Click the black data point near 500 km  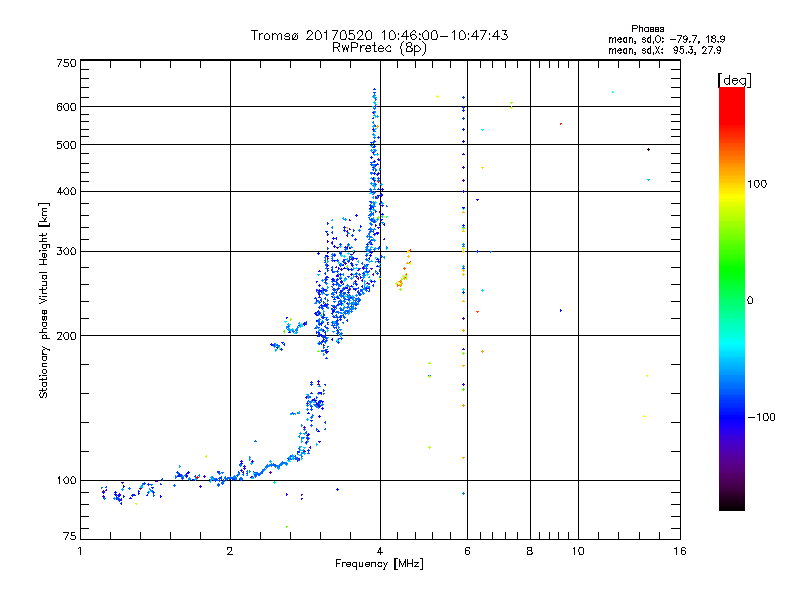[648, 149]
